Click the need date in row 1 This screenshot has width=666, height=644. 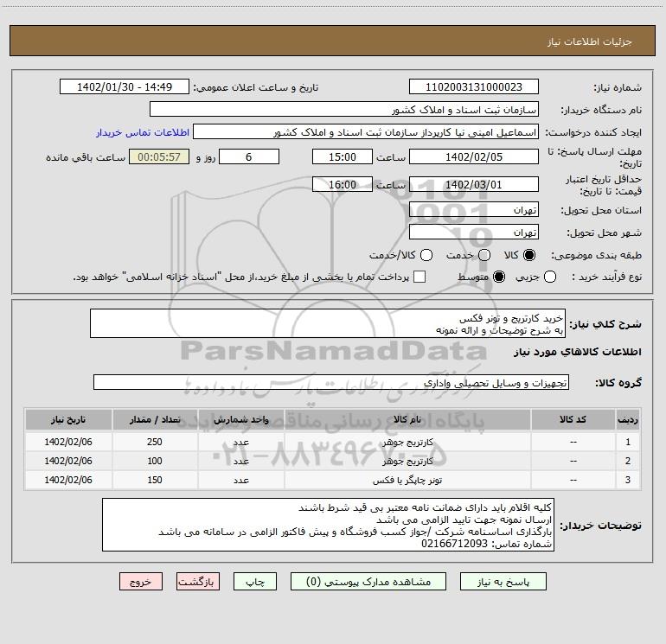point(68,442)
